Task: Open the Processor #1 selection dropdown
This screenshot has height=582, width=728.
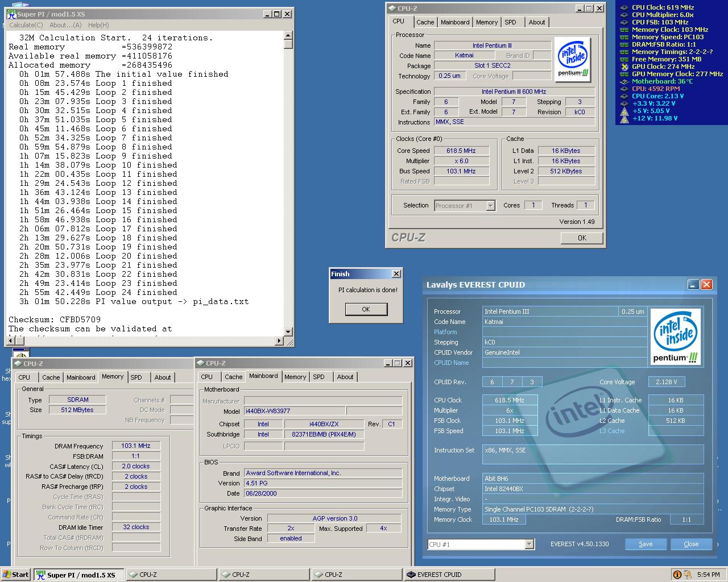Action: click(490, 206)
